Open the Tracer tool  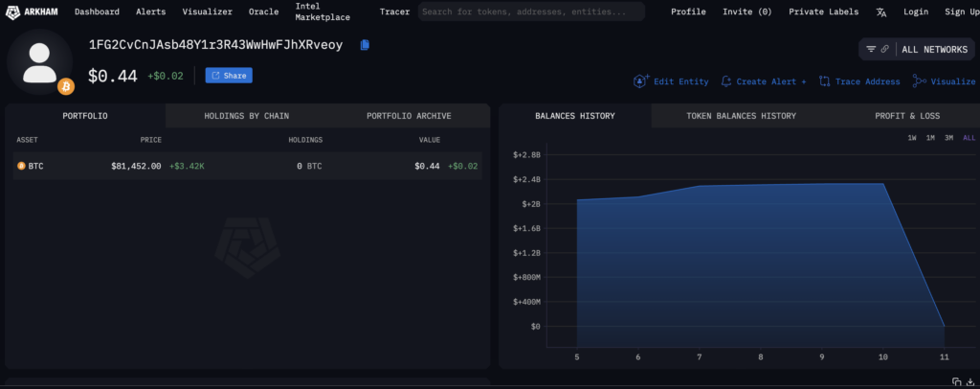395,11
